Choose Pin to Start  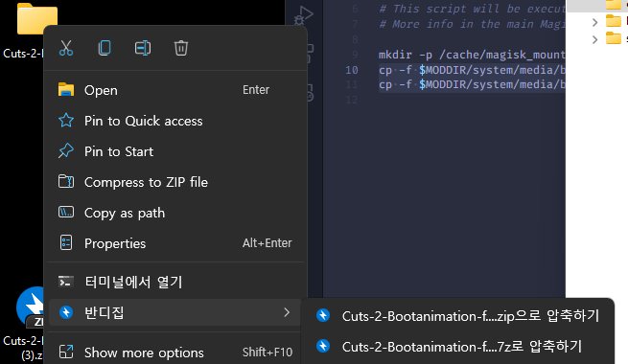pos(174,151)
